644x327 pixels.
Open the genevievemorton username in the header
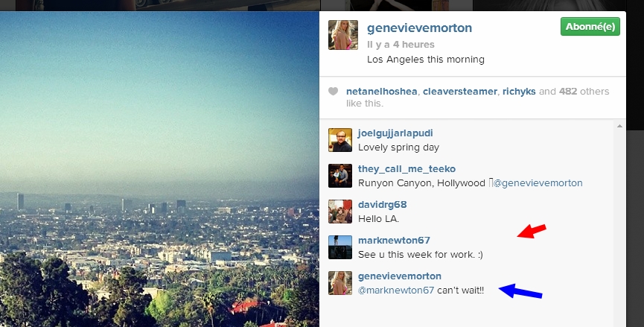tap(419, 28)
